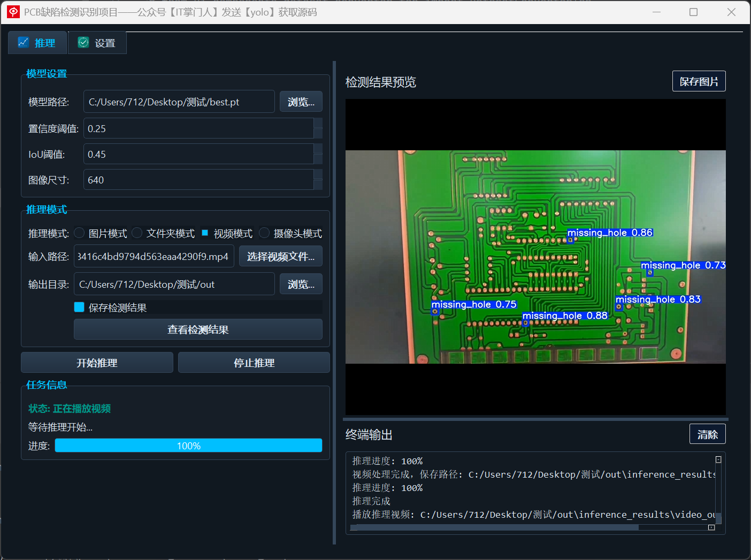Clear the terminal output with 清除
This screenshot has width=751, height=560.
click(x=707, y=434)
